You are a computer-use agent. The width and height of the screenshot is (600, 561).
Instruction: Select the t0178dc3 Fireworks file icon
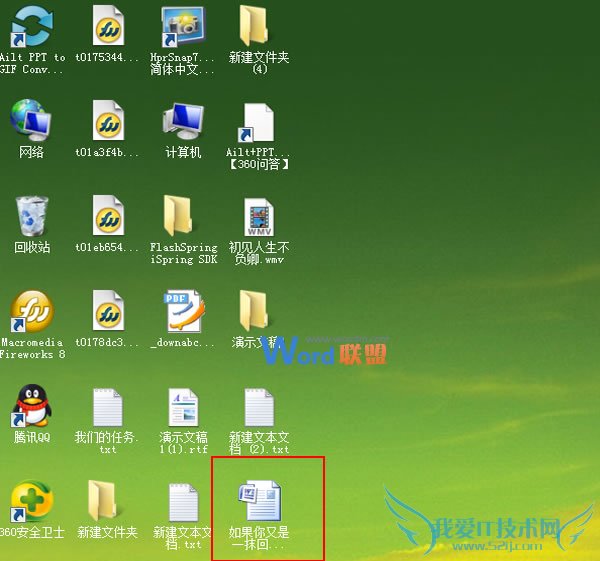tap(108, 310)
